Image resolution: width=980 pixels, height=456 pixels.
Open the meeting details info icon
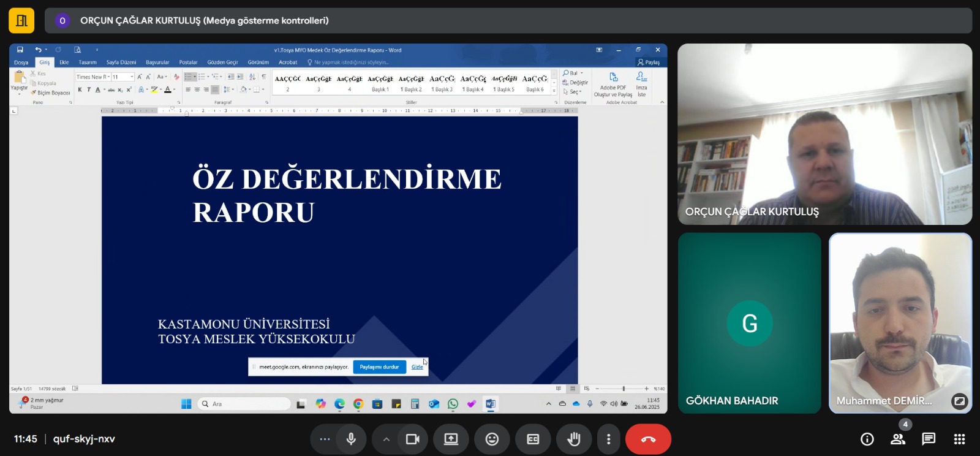point(867,439)
